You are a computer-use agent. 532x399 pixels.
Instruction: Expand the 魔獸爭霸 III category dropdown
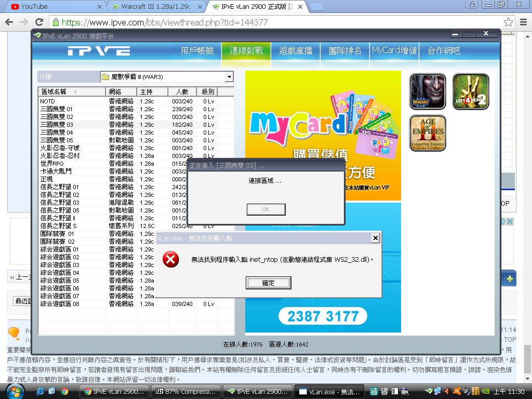coord(229,77)
